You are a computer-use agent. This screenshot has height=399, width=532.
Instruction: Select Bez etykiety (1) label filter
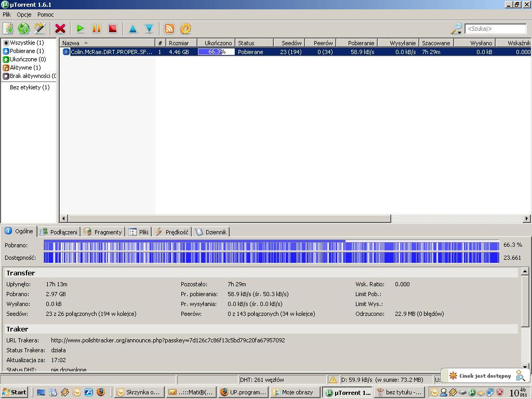tap(30, 87)
